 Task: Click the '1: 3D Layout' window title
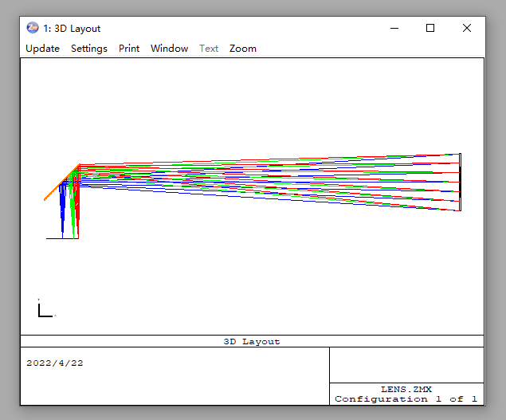tap(72, 29)
